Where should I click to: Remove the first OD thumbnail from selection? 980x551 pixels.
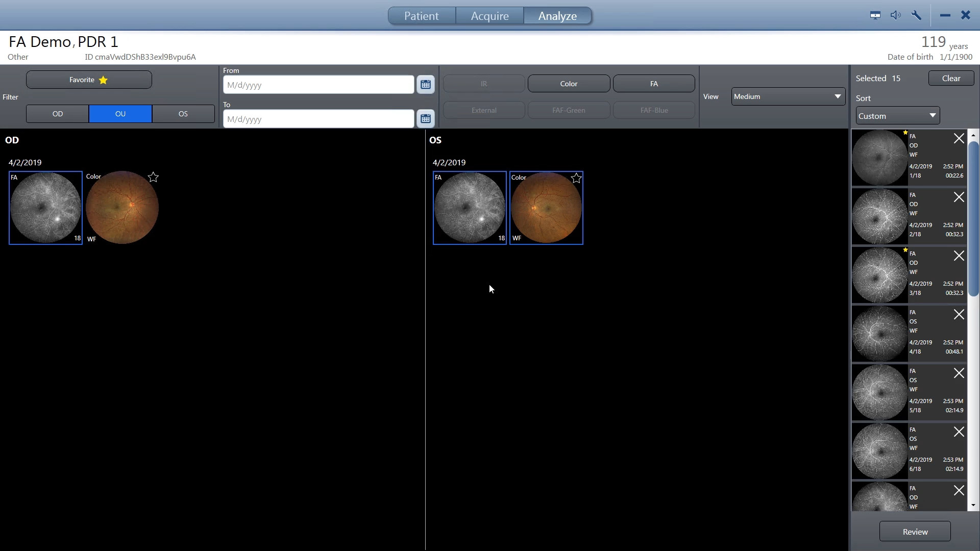coord(959,138)
